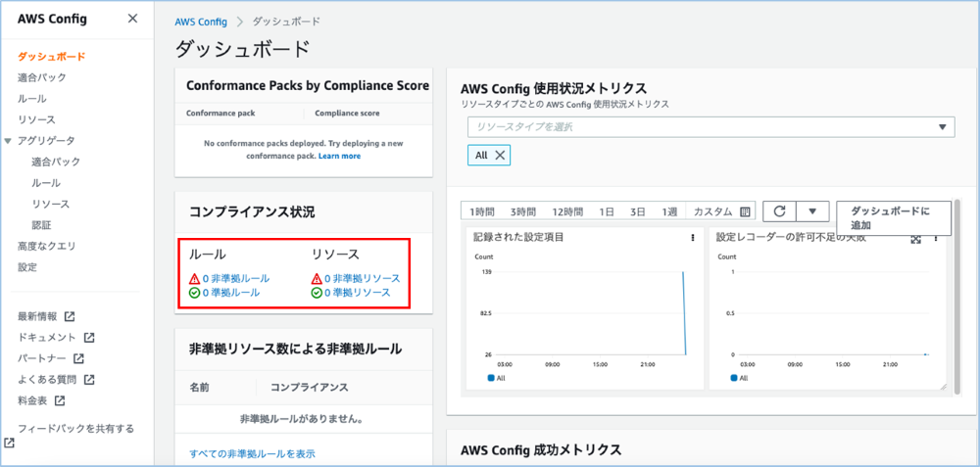
Task: Click the metrics panel vertical scrollbar
Action: pyautogui.click(x=956, y=294)
